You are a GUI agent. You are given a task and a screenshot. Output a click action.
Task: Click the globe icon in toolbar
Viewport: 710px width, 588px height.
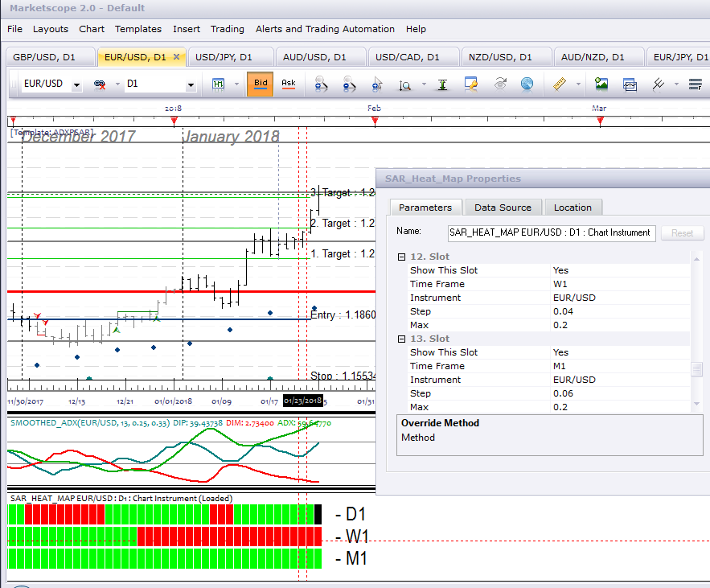coord(527,84)
